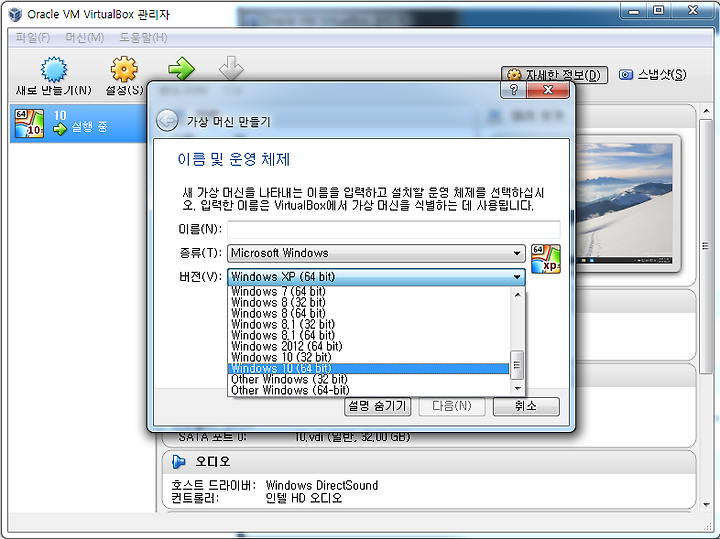Viewport: 720px width, 539px height.
Task: Click details pane scroll-up arrow
Action: pos(706,111)
